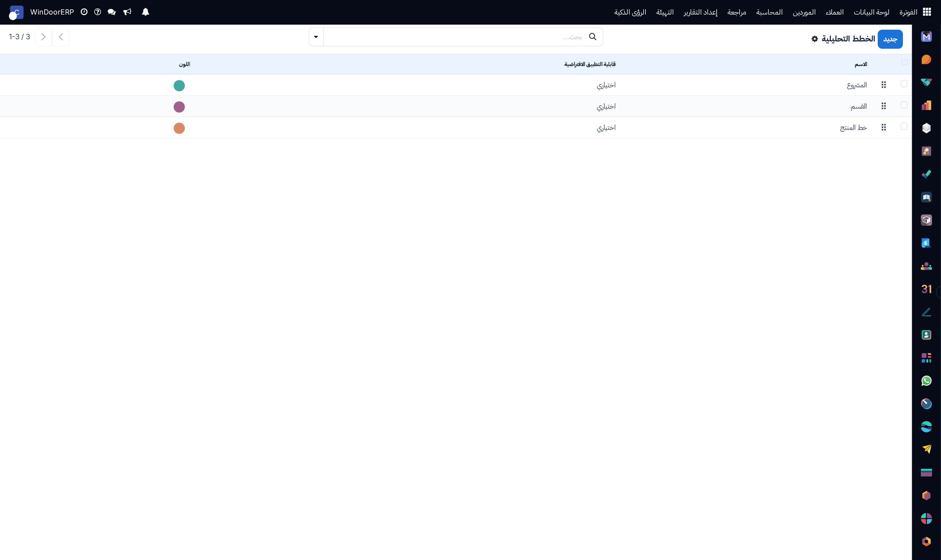Click the جديد button
This screenshot has width=941, height=560.
coord(890,39)
